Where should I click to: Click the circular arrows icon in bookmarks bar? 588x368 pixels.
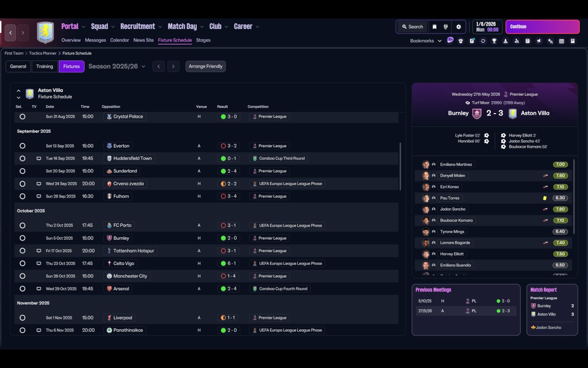(483, 41)
